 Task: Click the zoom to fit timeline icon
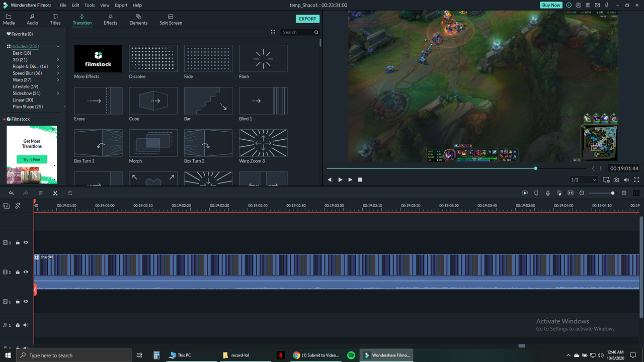click(x=571, y=193)
